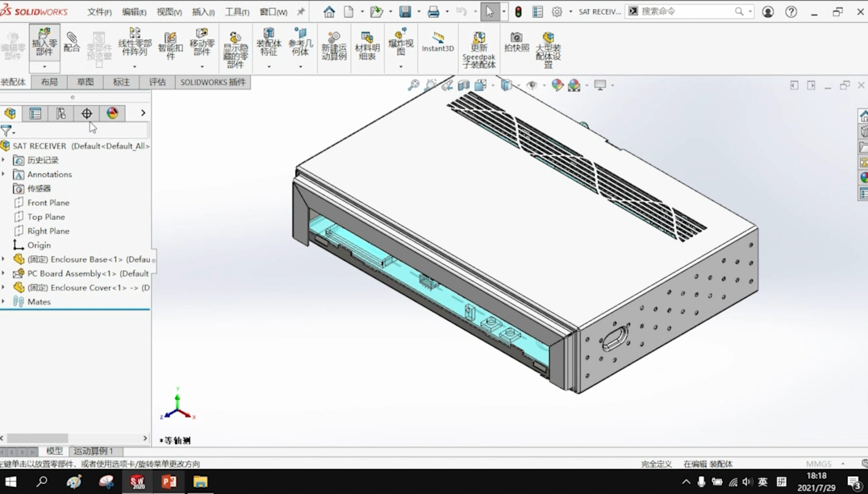Click the Mate (配合) paperclip tool
868x494 pixels.
point(71,42)
